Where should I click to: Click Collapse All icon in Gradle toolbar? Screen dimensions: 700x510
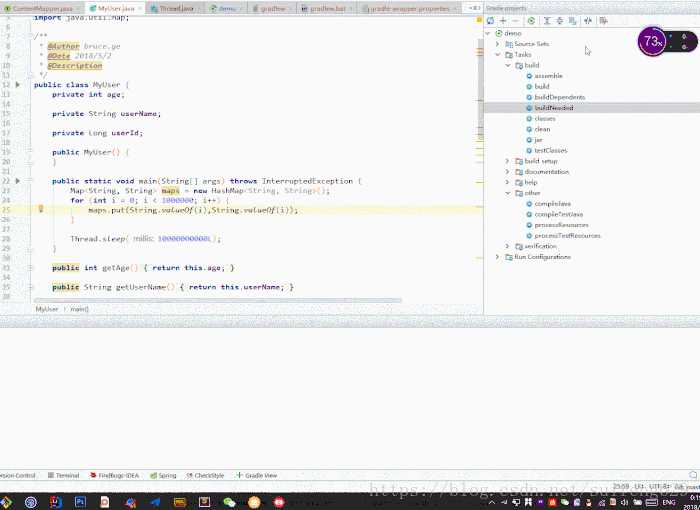(559, 21)
